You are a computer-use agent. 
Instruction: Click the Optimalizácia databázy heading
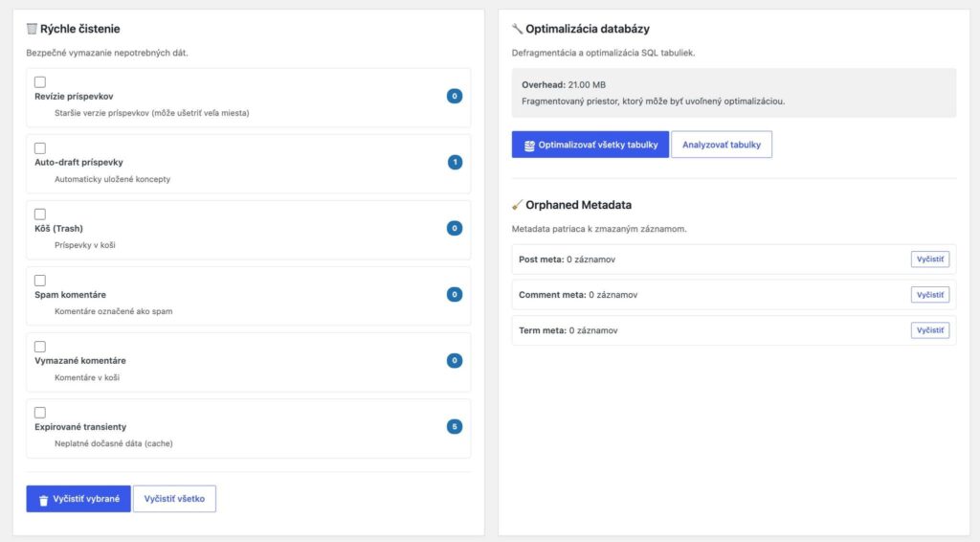(x=588, y=29)
